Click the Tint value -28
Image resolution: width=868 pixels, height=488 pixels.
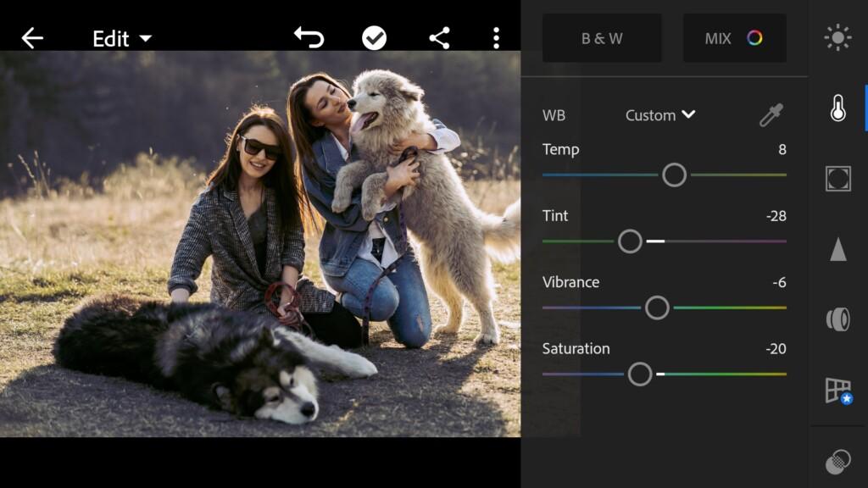pyautogui.click(x=776, y=216)
